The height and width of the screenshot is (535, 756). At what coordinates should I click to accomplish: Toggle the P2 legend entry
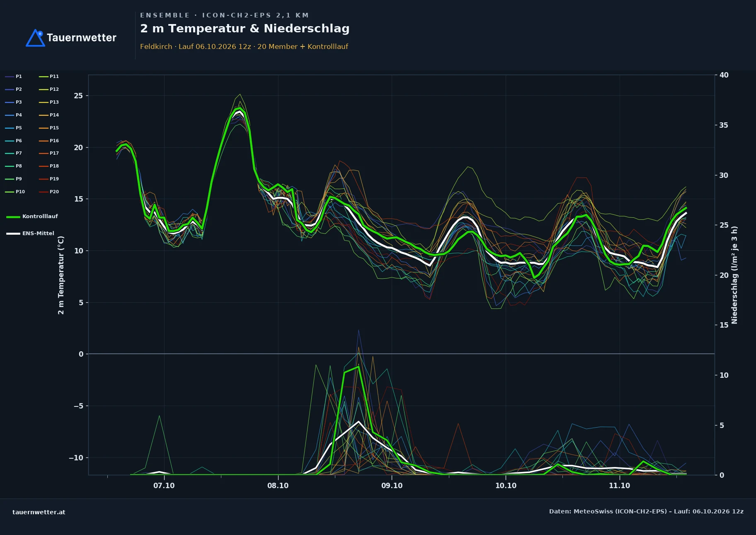pos(14,89)
